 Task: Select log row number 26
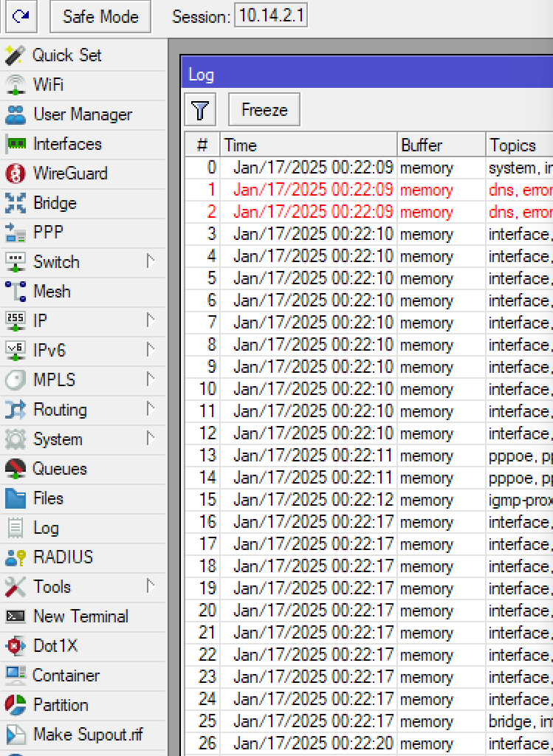pyautogui.click(x=369, y=743)
